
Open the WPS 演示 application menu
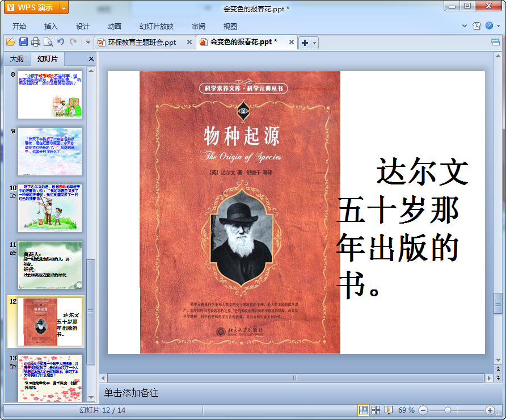pos(32,7)
